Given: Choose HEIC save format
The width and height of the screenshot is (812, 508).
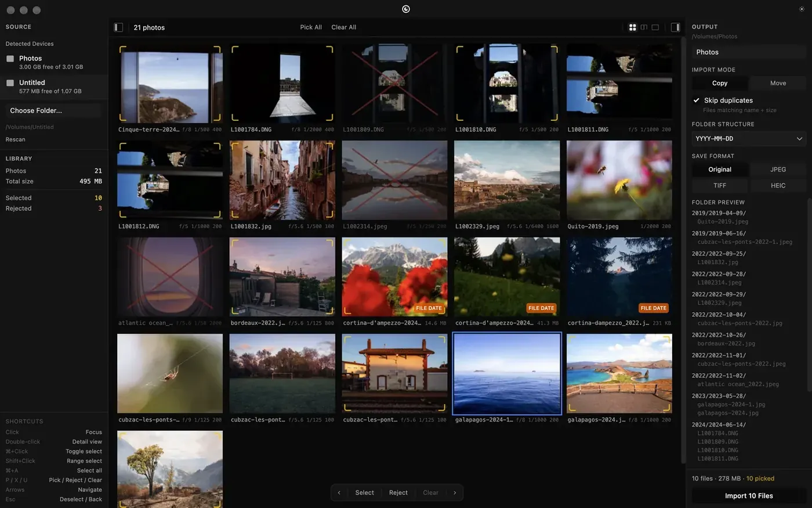Looking at the screenshot, I should (x=778, y=186).
